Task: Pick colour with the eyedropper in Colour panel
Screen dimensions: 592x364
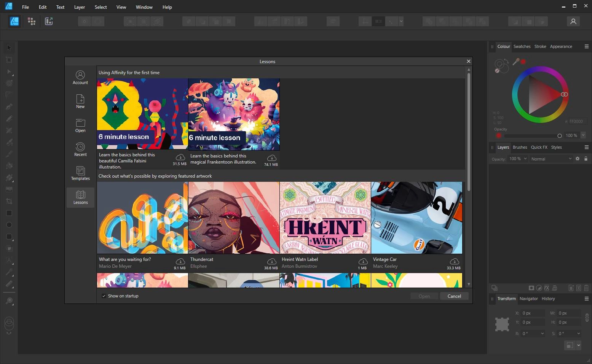Action: [516, 61]
